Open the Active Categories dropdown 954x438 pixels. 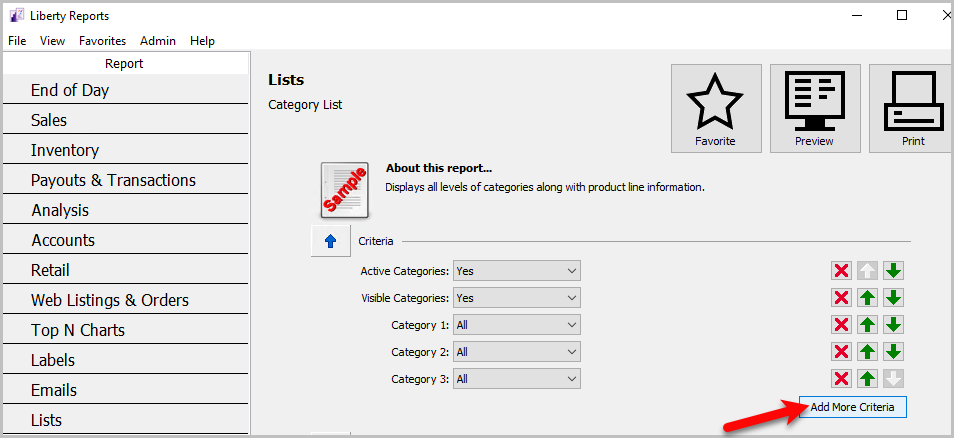tap(517, 271)
